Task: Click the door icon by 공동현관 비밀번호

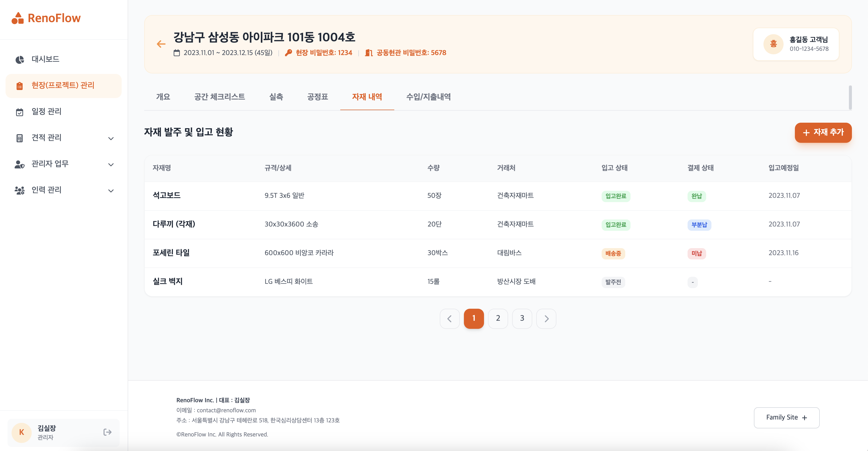Action: point(369,53)
